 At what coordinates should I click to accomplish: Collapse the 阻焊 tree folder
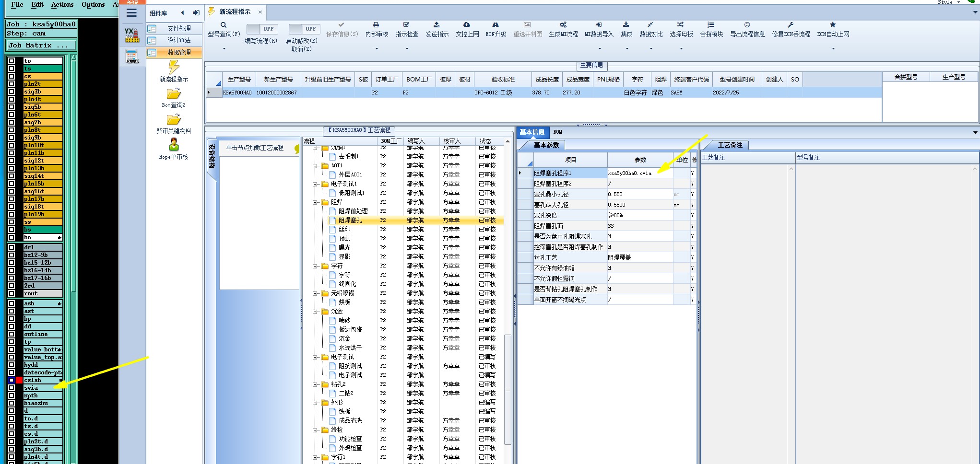click(316, 202)
